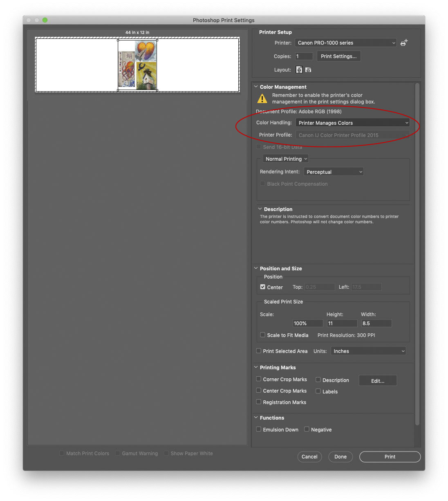
Task: Click the yellow color management warning icon
Action: [262, 99]
